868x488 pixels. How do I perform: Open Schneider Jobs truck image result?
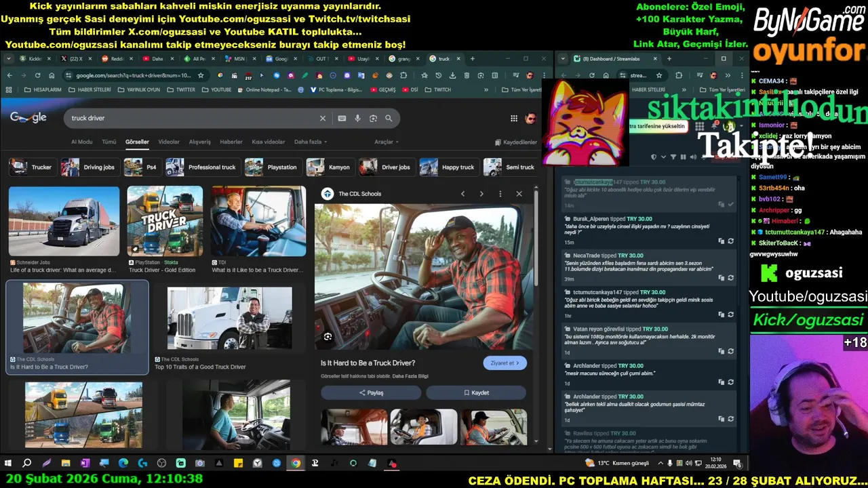pos(64,222)
